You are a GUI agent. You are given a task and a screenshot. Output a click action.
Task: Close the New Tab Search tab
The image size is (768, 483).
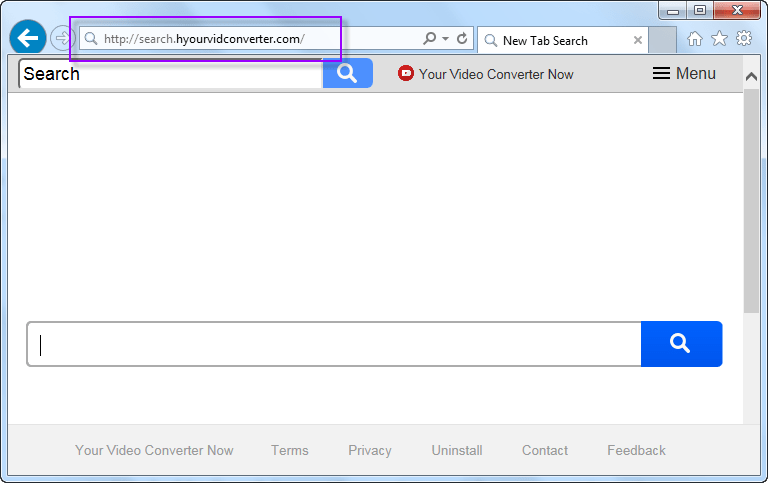pyautogui.click(x=638, y=40)
